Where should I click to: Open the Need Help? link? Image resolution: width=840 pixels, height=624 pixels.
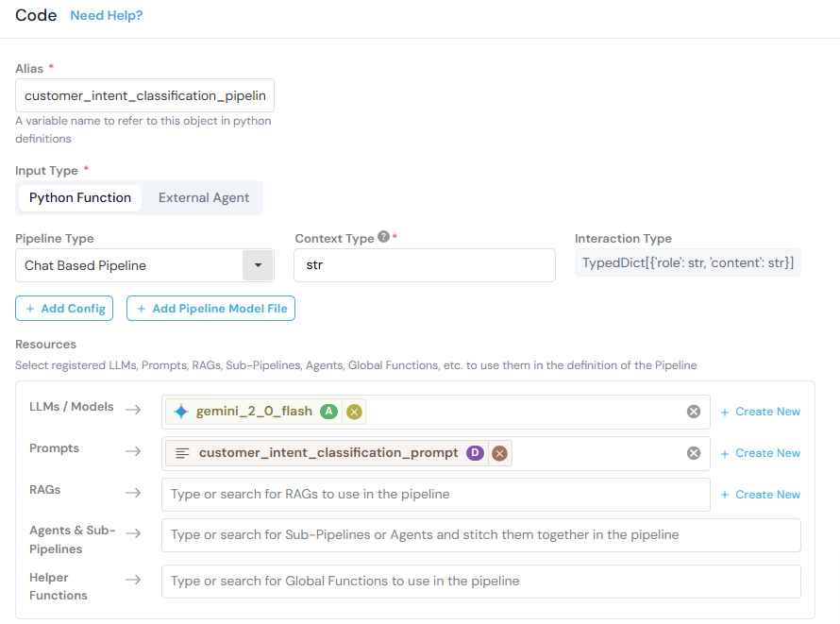pyautogui.click(x=107, y=16)
